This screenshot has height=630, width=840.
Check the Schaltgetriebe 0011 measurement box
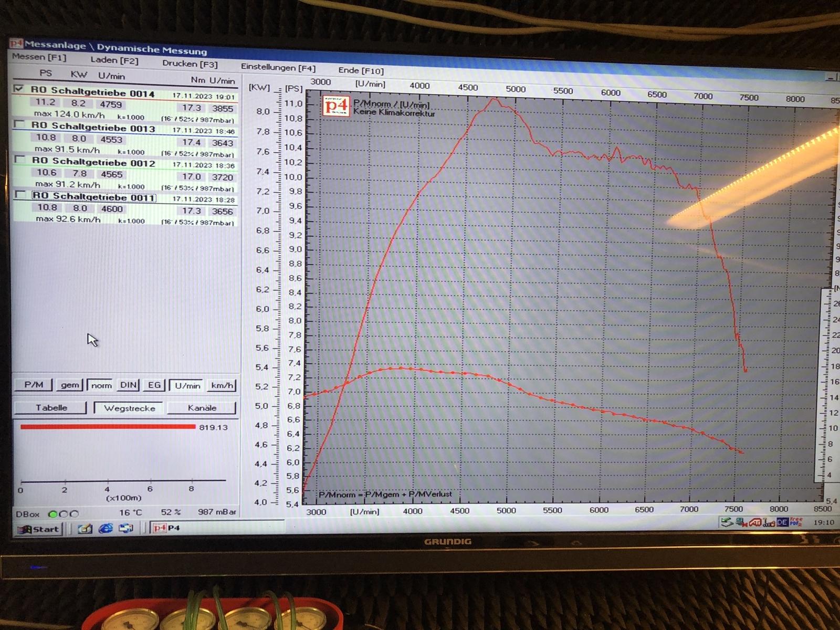[21, 194]
